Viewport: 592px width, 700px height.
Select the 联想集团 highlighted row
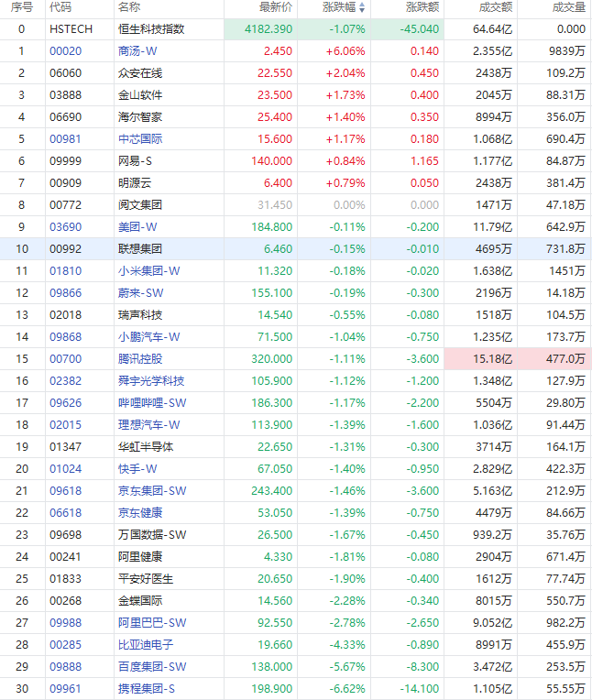[x=296, y=249]
